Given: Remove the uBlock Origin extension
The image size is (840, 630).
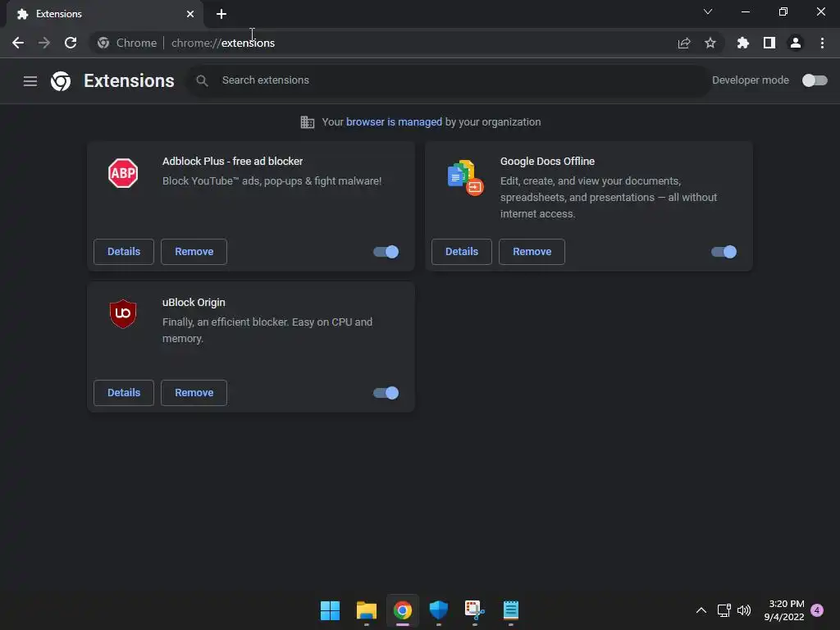Looking at the screenshot, I should [x=194, y=393].
